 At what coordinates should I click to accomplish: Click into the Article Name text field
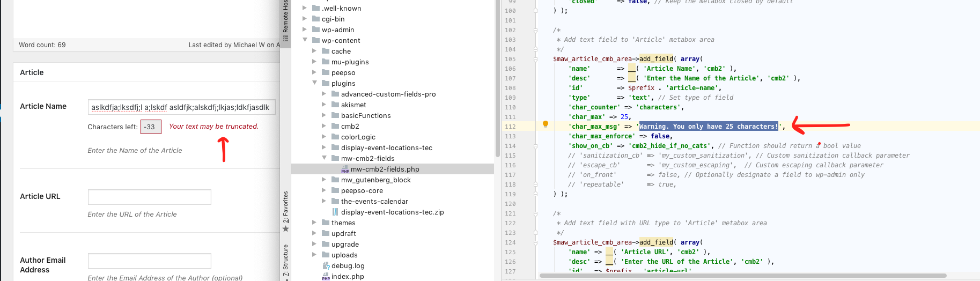(182, 107)
